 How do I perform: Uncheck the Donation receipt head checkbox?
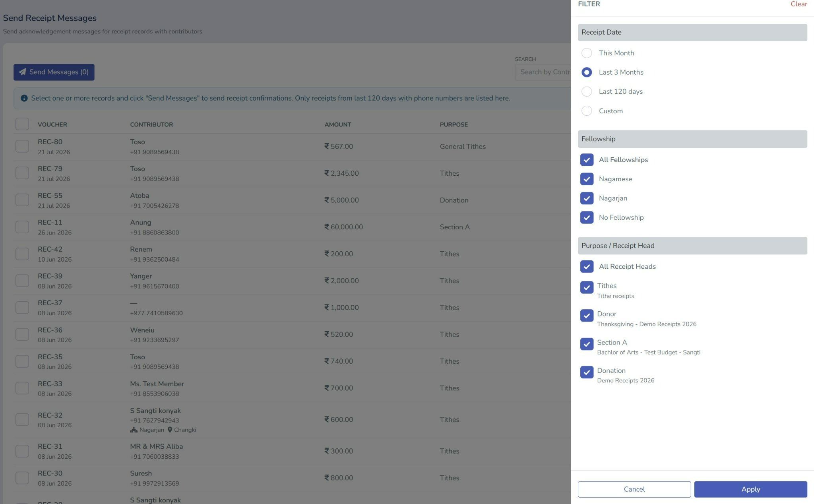click(587, 372)
